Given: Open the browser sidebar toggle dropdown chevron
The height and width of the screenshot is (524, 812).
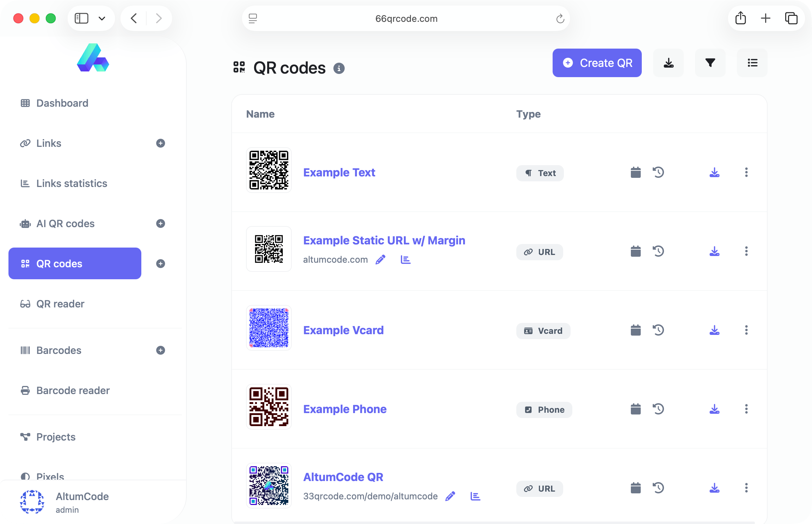Looking at the screenshot, I should [x=102, y=18].
